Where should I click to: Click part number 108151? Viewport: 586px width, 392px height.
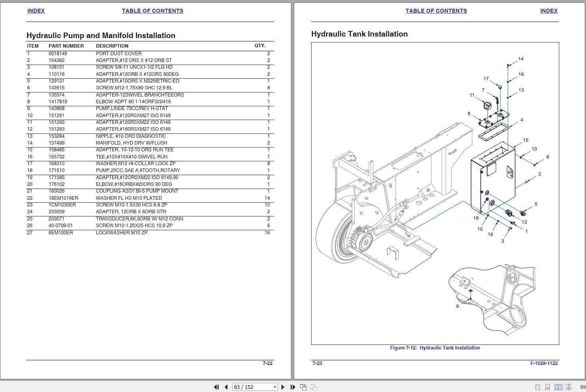click(x=56, y=67)
